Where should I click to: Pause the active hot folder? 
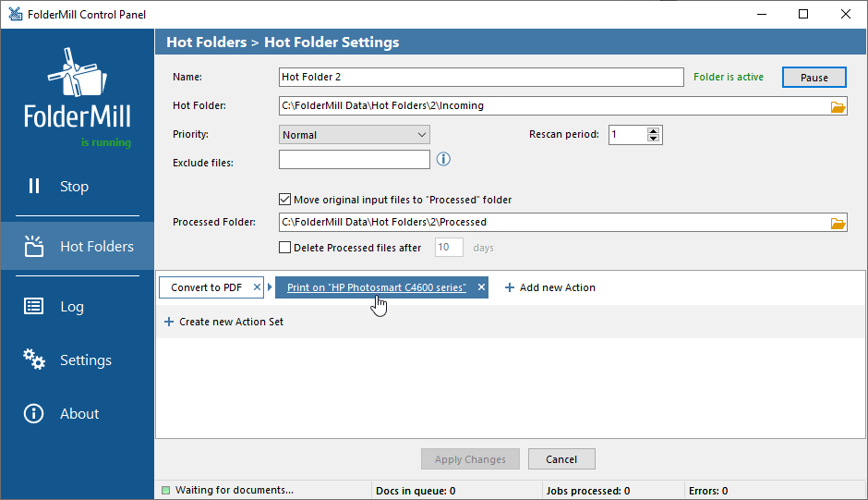814,78
